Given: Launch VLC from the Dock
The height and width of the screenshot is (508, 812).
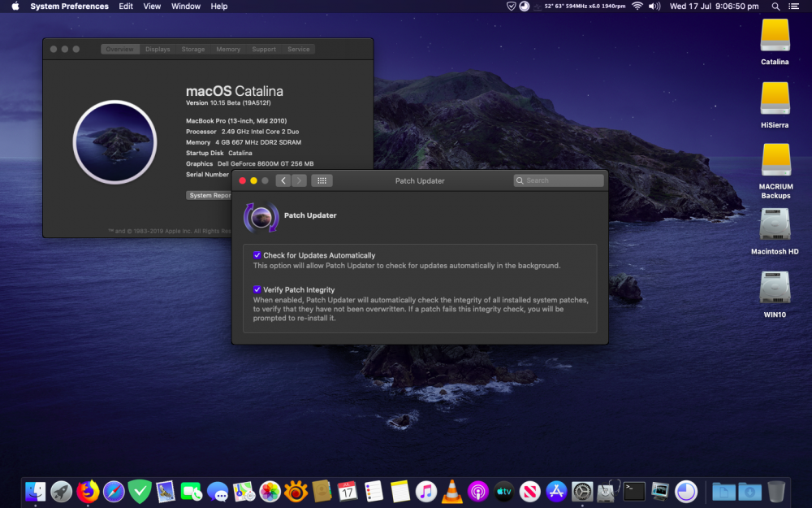Looking at the screenshot, I should point(452,492).
